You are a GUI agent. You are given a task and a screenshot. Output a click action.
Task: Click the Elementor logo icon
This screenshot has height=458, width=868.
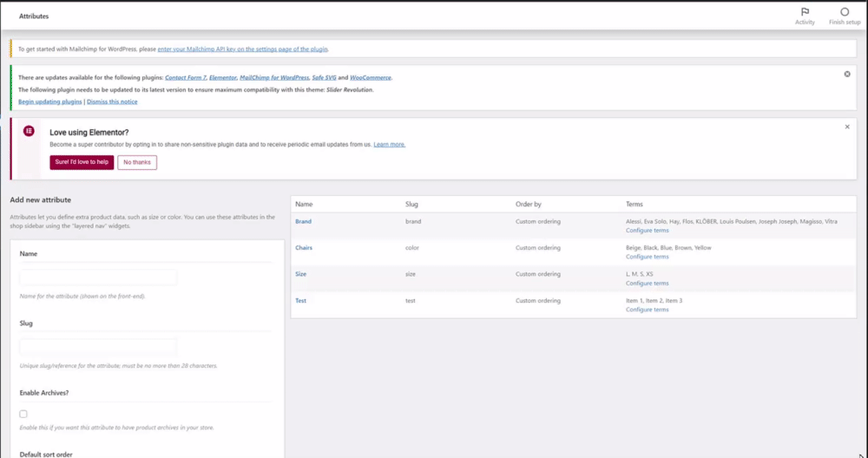pos(29,130)
